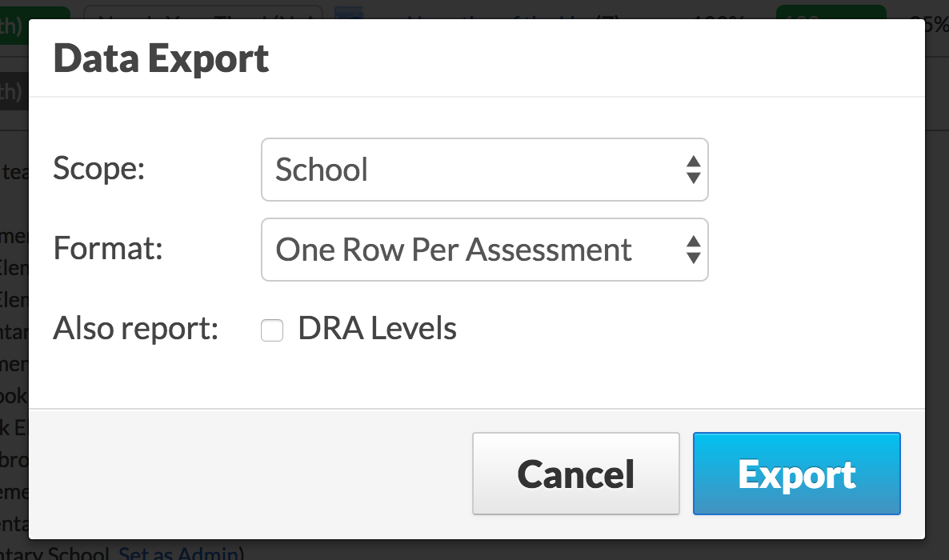Click the Format field label
This screenshot has width=949, height=560.
coord(108,248)
